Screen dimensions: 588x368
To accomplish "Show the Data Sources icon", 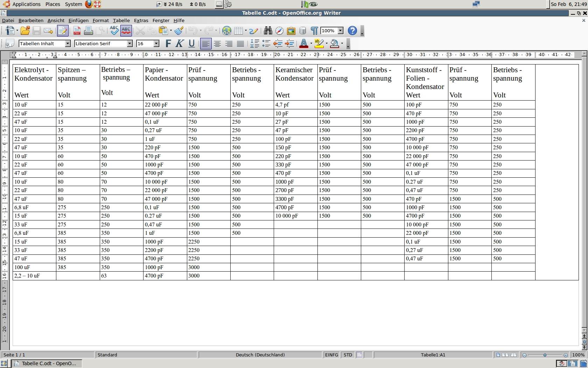I will point(303,31).
